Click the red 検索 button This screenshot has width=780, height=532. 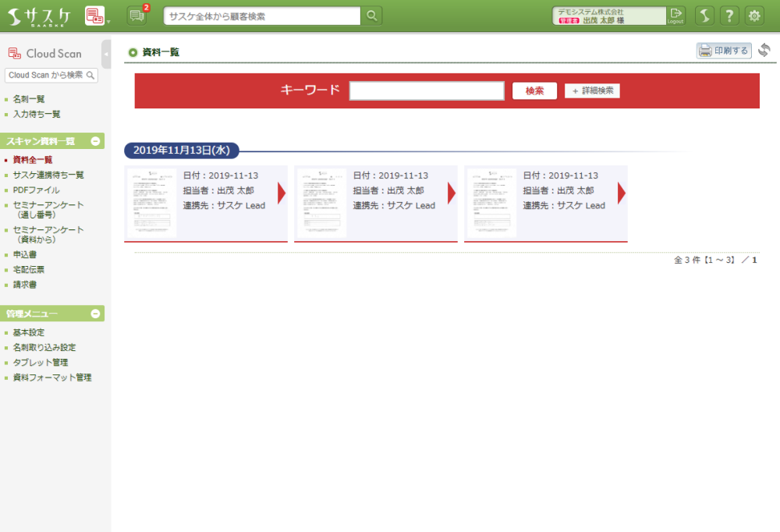pos(534,90)
